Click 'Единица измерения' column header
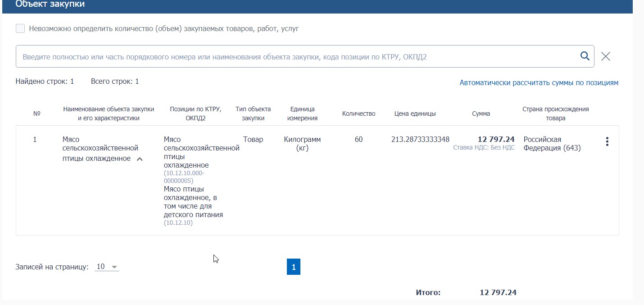644x305 pixels. [302, 114]
